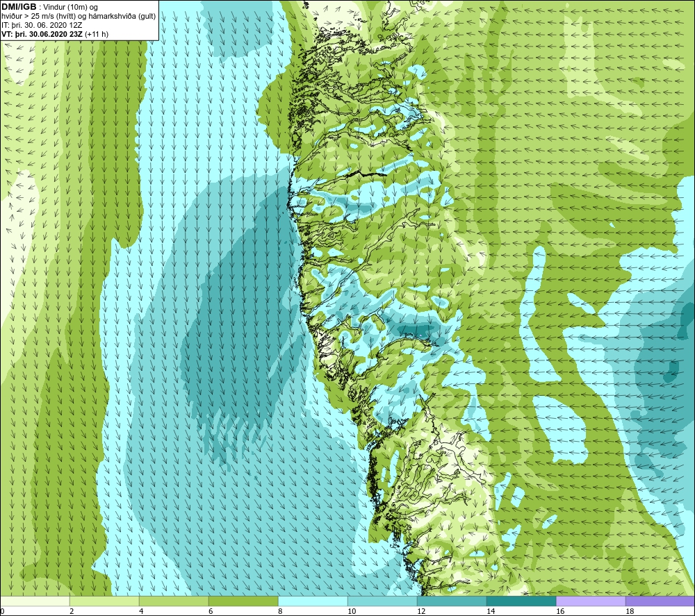695x616 pixels.
Task: Click the legend value 14
Action: coord(491,611)
